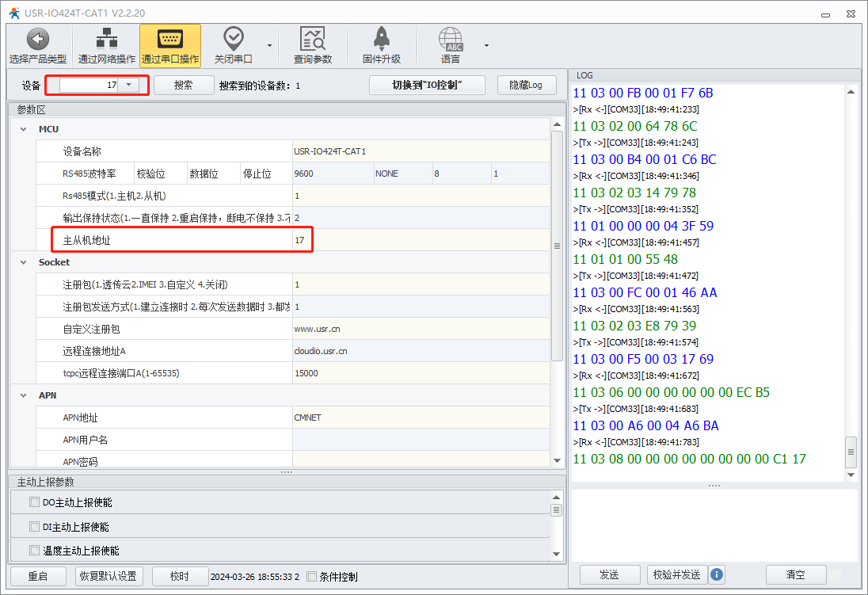The image size is (868, 595).
Task: Collapse the MCU parameter group
Action: click(21, 129)
